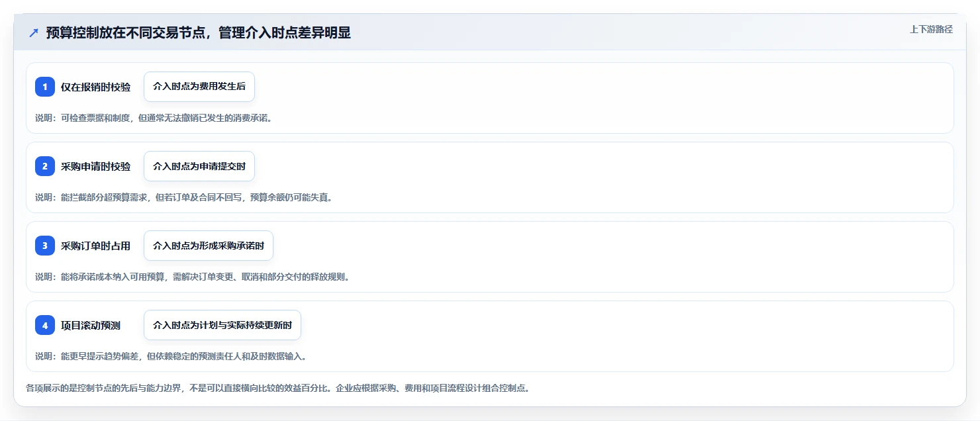Click the step 3 number badge
Image resolution: width=980 pixels, height=421 pixels.
tap(45, 246)
